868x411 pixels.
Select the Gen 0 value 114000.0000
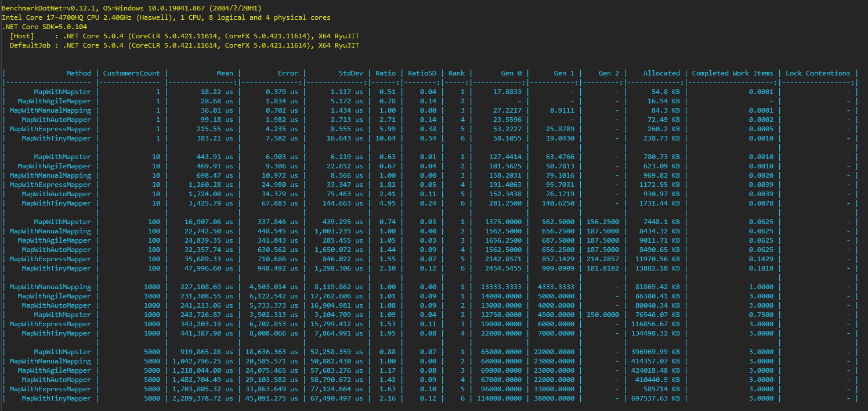click(499, 398)
